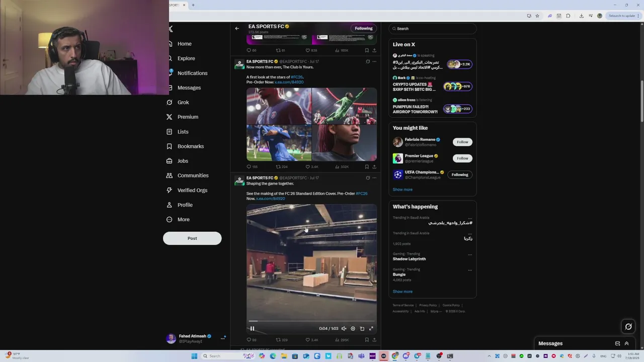
Task: Toggle the Following button for EA SPORTS FC
Action: (x=363, y=28)
